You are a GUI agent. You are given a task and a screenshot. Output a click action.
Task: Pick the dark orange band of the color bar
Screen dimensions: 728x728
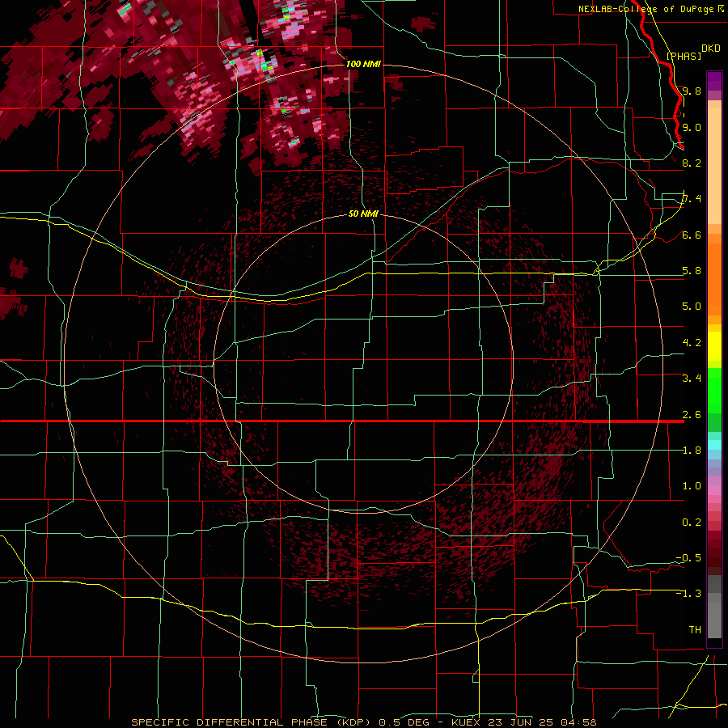[714, 274]
